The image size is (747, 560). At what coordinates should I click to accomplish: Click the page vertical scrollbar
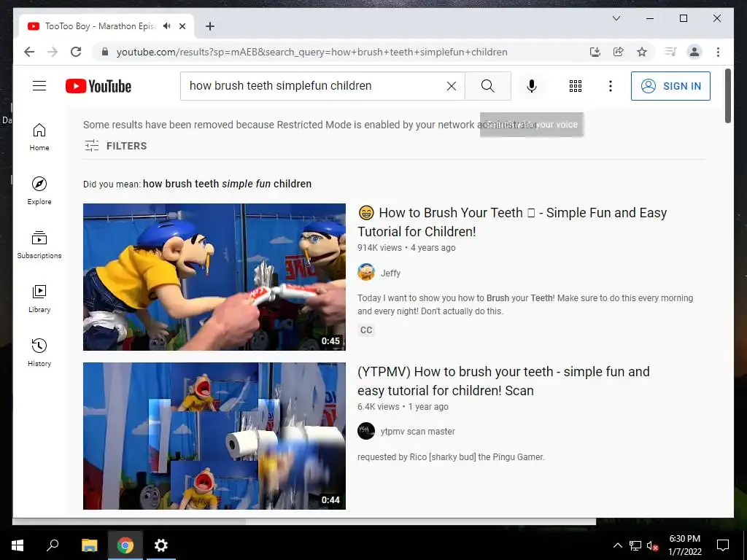(x=727, y=96)
